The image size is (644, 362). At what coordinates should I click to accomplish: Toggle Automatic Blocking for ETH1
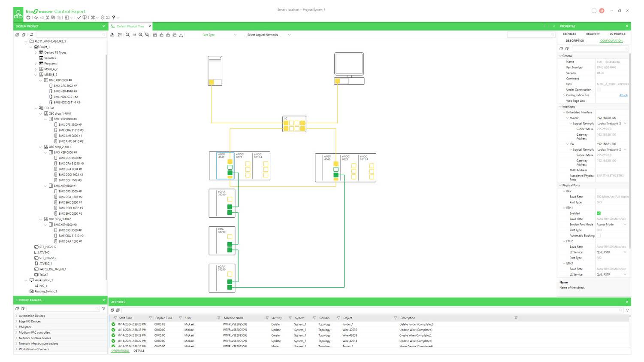599,235
